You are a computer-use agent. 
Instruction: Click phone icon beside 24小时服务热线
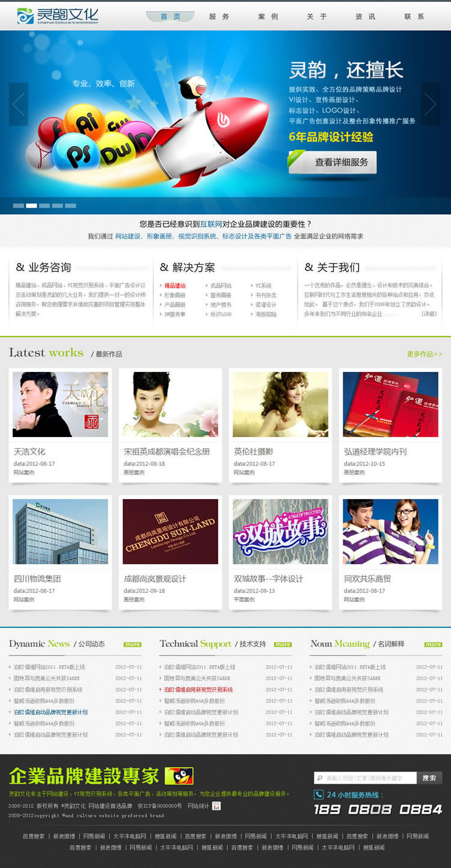pos(319,795)
